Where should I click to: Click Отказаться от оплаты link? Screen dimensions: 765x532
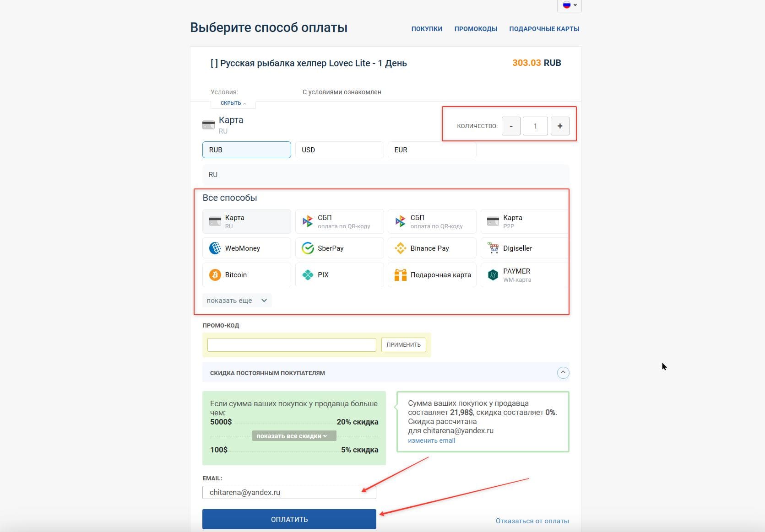point(532,521)
